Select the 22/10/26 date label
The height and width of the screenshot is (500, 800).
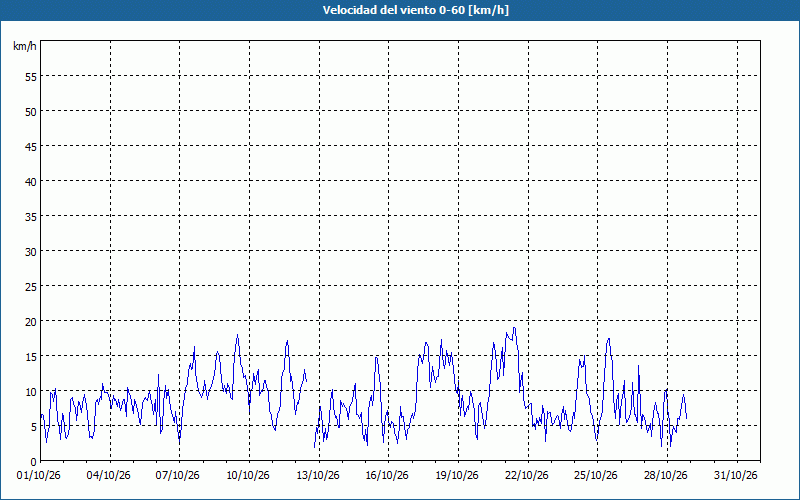[x=527, y=476]
